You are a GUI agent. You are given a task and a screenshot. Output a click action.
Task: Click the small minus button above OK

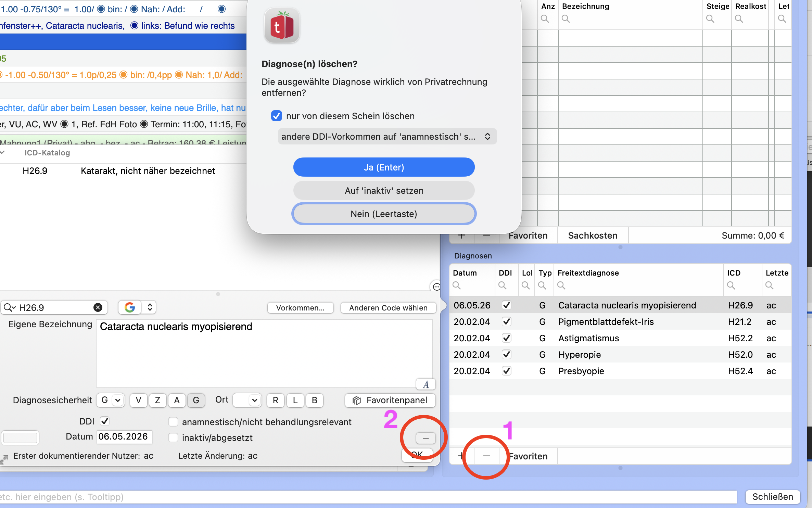(x=426, y=438)
